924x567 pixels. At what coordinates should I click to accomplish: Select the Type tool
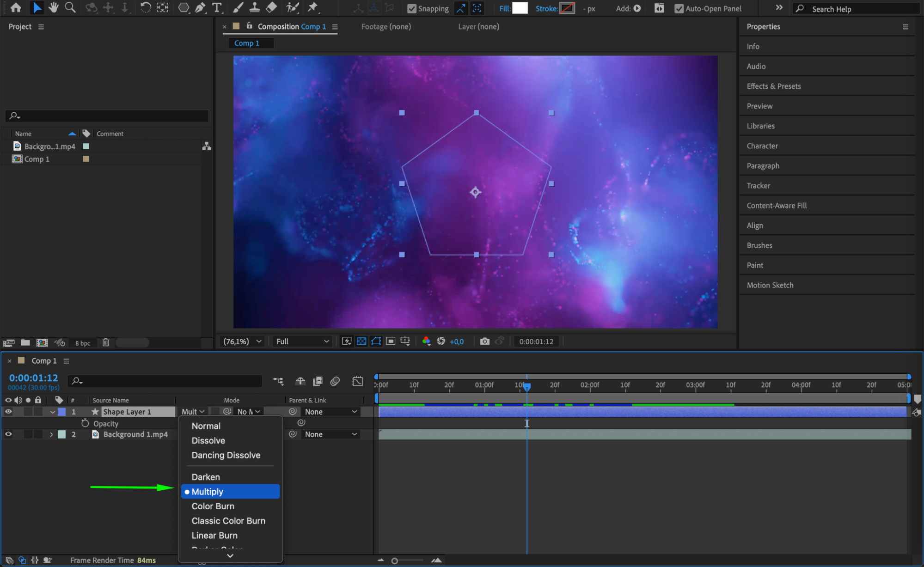click(x=216, y=8)
